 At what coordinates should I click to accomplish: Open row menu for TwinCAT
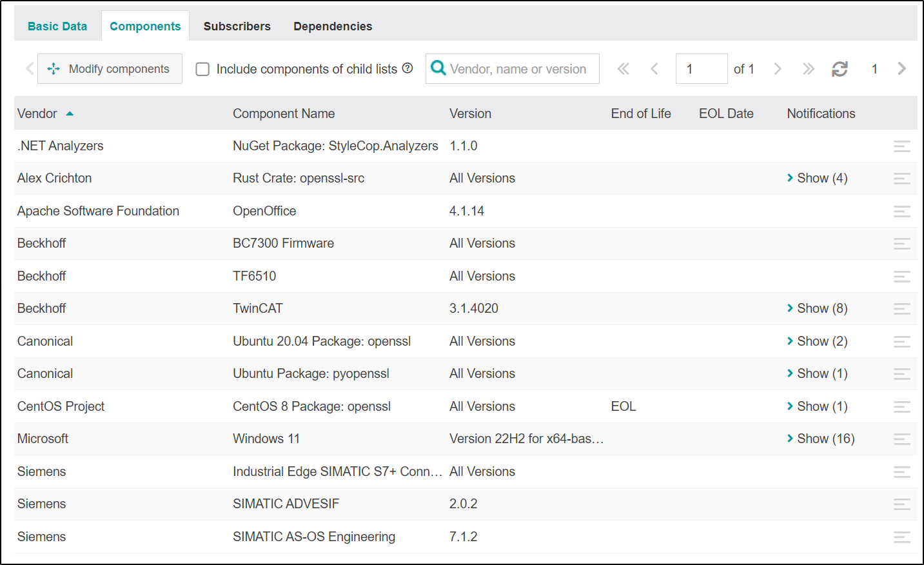point(902,309)
